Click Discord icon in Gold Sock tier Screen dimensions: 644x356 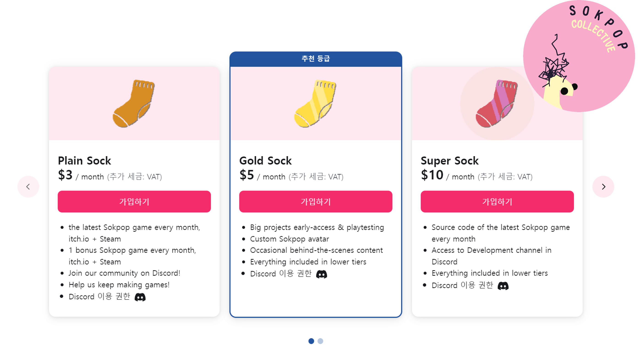click(x=322, y=274)
